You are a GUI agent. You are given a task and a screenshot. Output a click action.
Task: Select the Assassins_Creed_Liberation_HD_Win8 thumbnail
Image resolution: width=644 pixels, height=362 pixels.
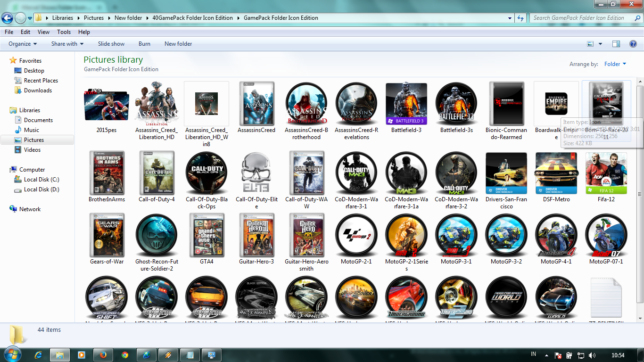(x=206, y=104)
